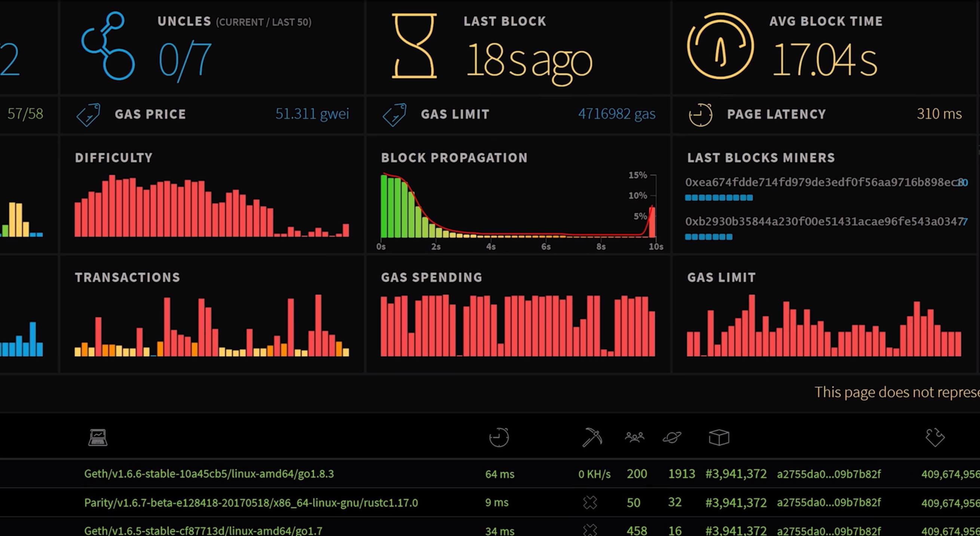Viewport: 980px width, 536px height.
Task: Click the 0 KH/s hashrate cell
Action: (x=594, y=474)
